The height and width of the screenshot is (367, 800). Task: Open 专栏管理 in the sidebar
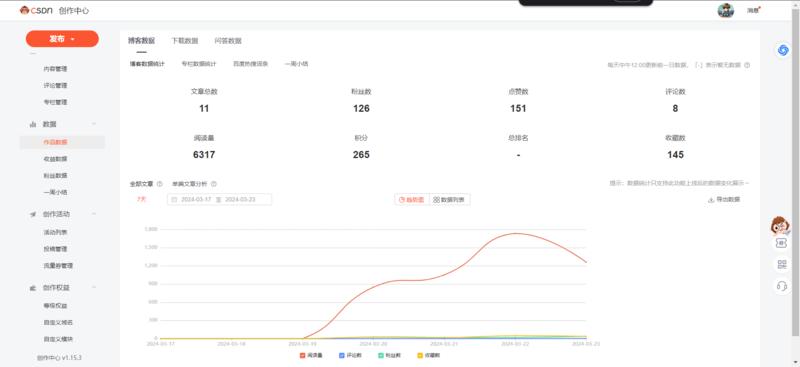(55, 102)
